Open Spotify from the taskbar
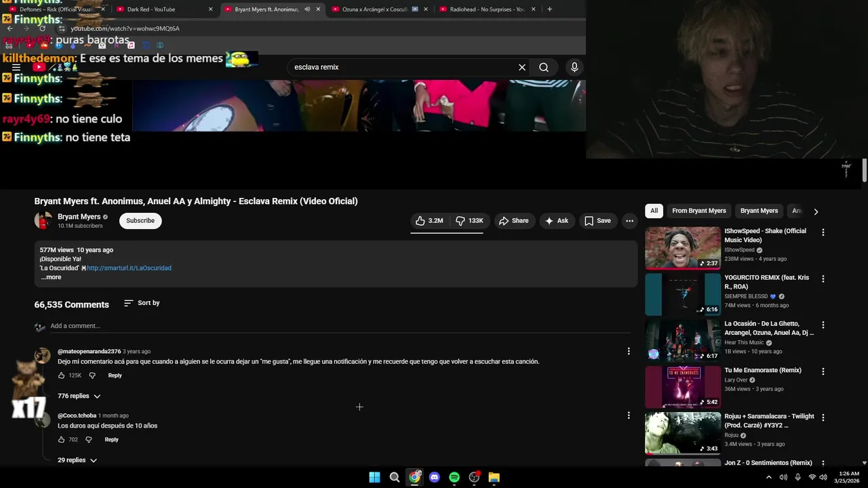 (x=454, y=477)
